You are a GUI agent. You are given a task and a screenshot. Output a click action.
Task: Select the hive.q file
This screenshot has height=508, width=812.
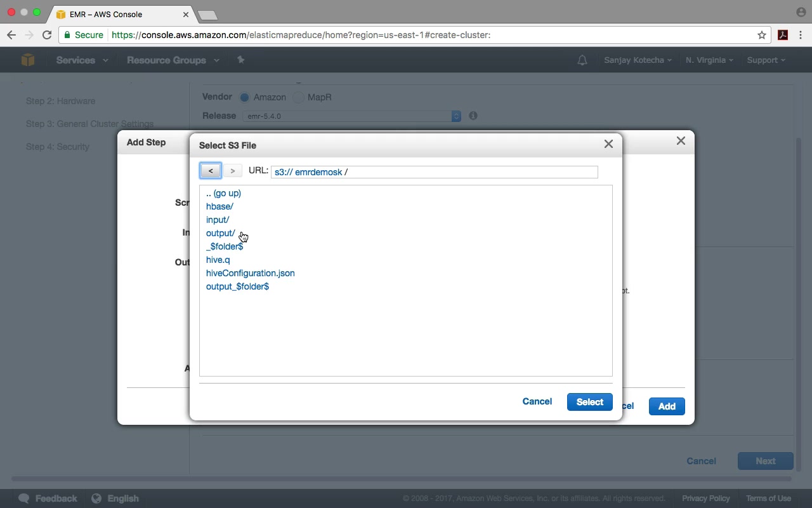pos(218,260)
